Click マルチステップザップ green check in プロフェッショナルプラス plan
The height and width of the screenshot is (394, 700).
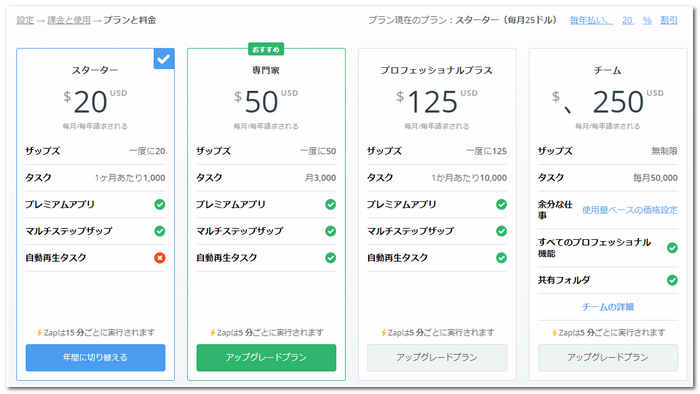point(502,231)
